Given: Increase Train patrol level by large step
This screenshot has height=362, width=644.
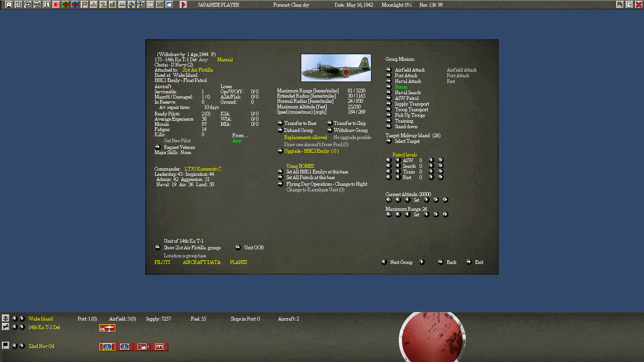Looking at the screenshot, I should pos(440,172).
